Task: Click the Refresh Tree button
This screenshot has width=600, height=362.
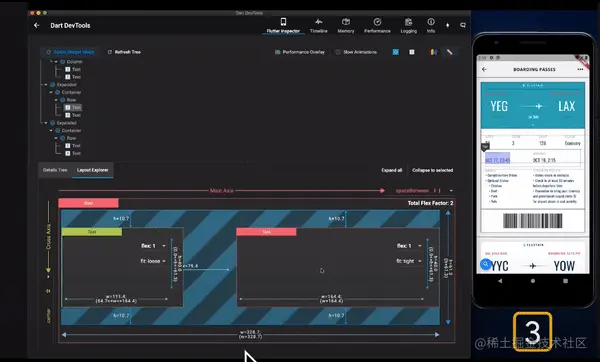Action: 124,52
